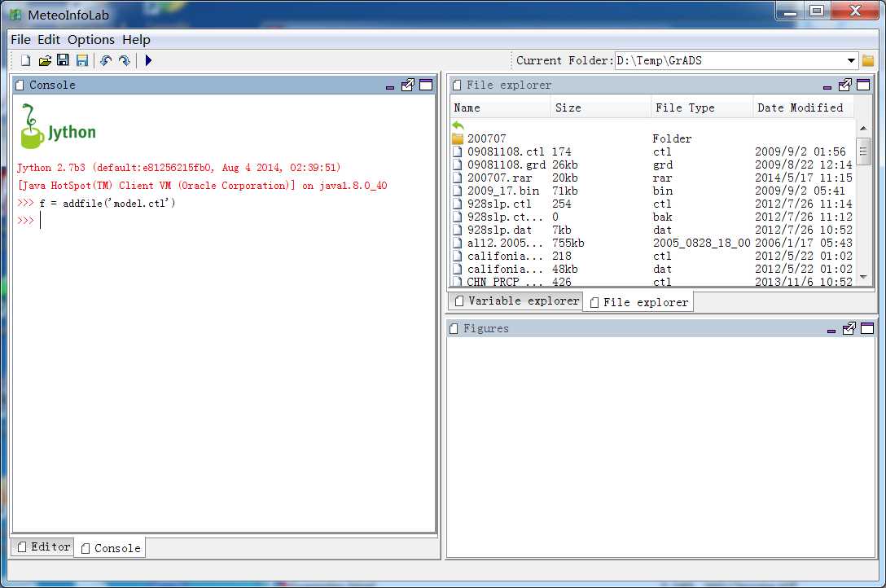Open a file using the folder toolbar icon
The width and height of the screenshot is (886, 588).
(45, 60)
